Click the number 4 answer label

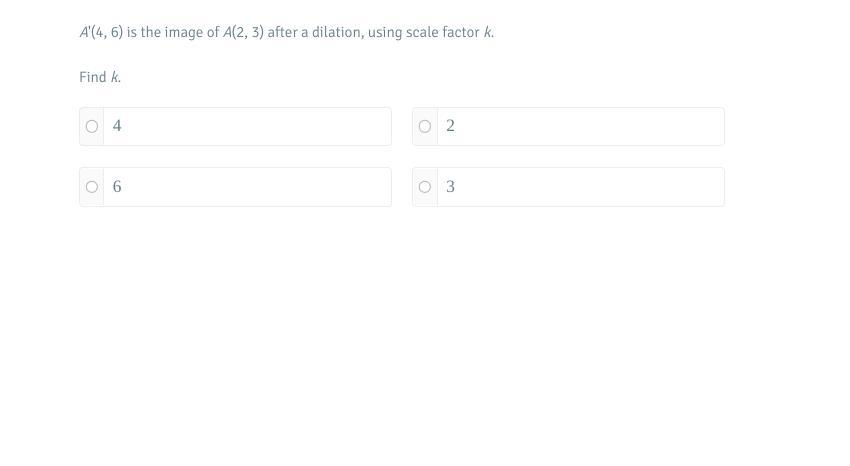point(117,126)
